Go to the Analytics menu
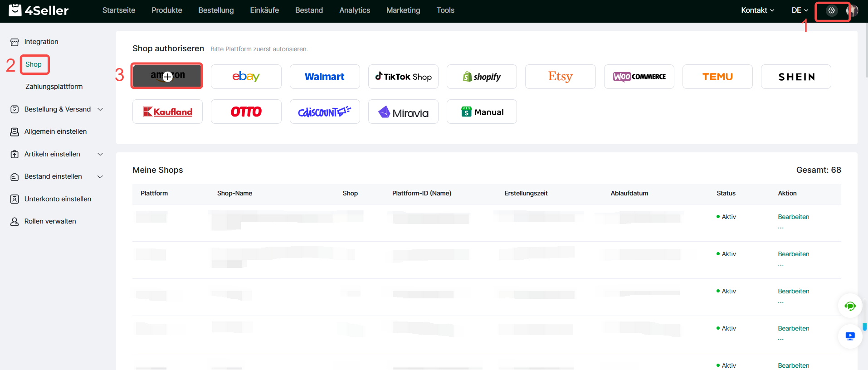Screen dimensions: 868x370 point(355,10)
